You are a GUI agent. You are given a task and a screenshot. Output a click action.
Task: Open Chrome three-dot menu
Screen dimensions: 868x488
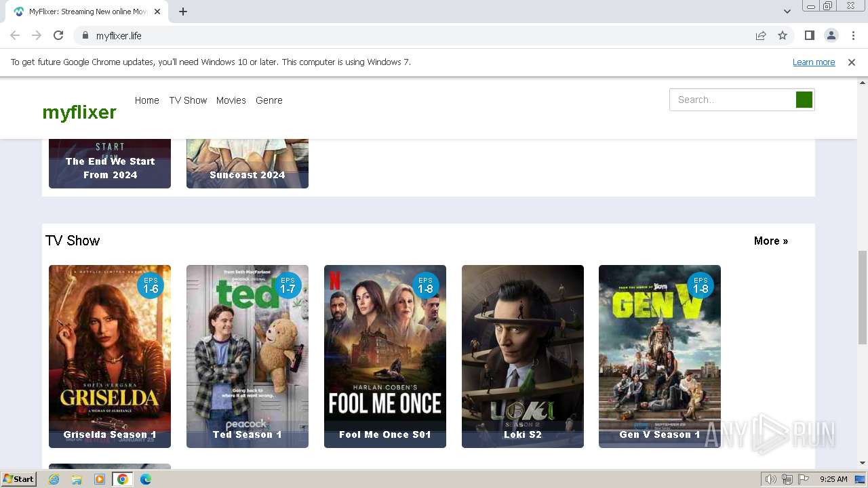click(x=852, y=35)
